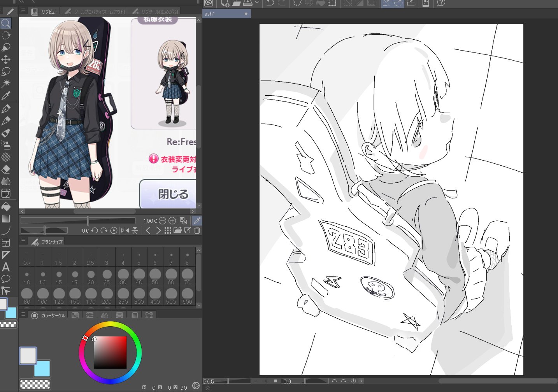
Task: Select the transparent color swatch
Action: point(35,384)
